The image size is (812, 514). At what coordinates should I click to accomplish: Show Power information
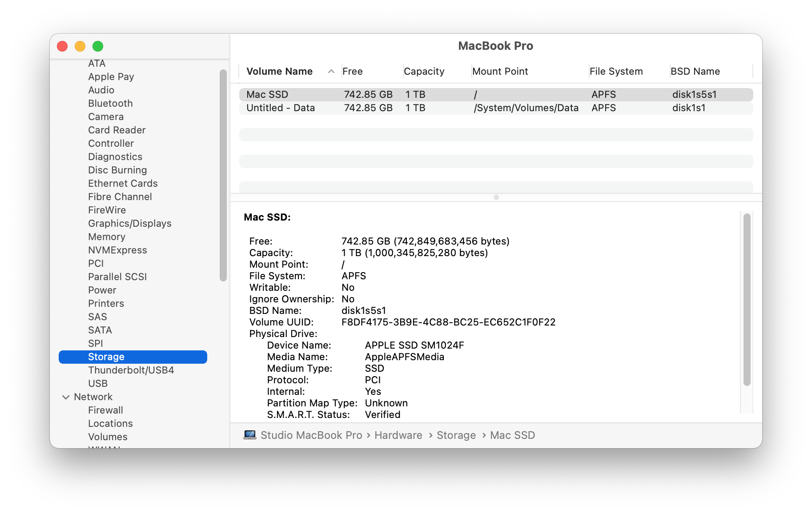(102, 290)
